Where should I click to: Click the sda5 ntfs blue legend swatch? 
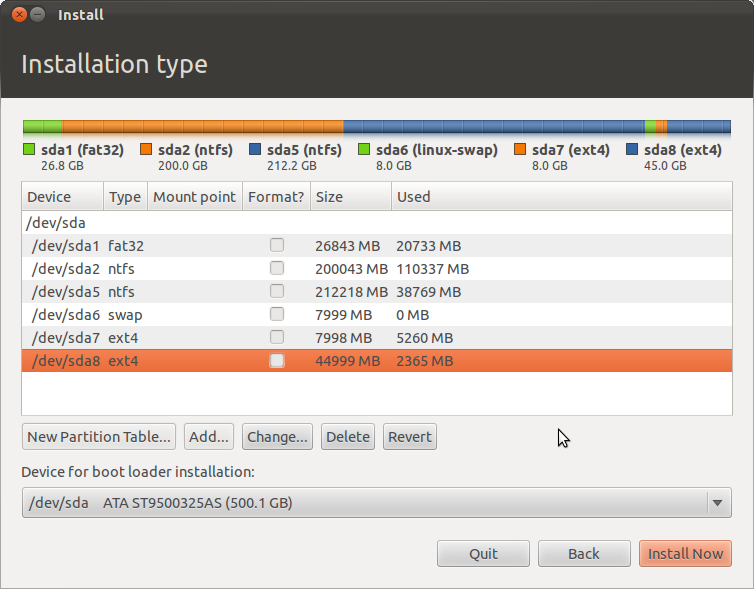pos(255,150)
